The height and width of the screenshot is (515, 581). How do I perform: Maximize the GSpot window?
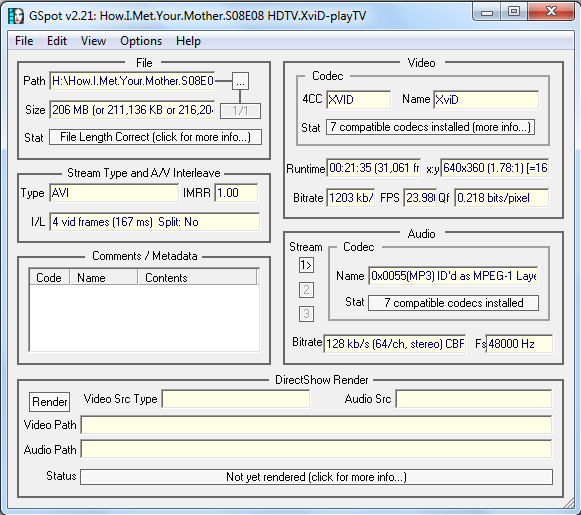click(514, 12)
